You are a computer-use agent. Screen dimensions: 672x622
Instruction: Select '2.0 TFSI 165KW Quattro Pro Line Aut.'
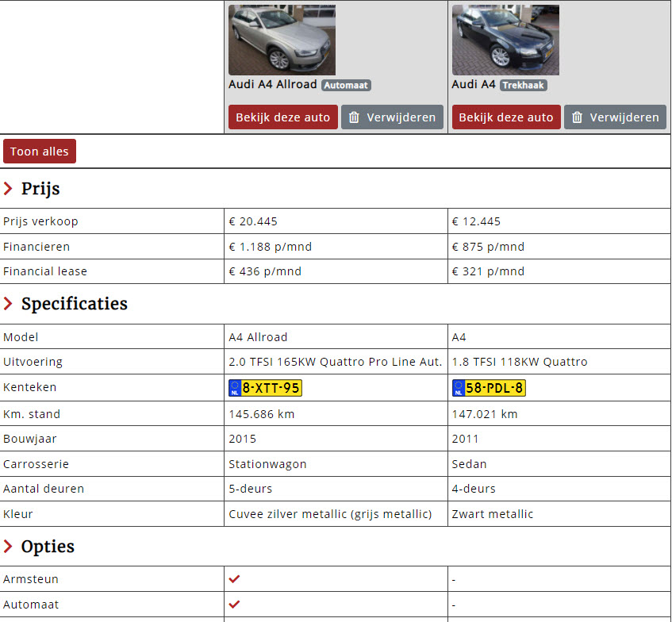click(x=335, y=362)
